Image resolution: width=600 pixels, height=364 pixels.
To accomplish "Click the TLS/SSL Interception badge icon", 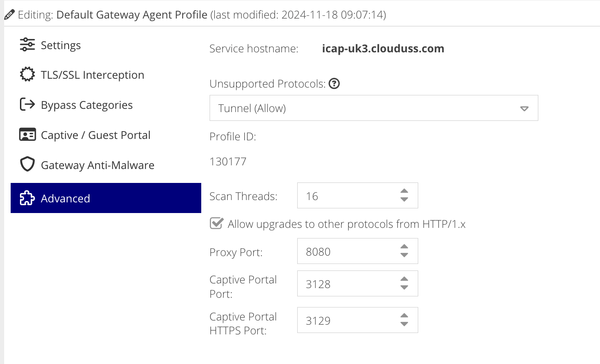I will [x=27, y=75].
